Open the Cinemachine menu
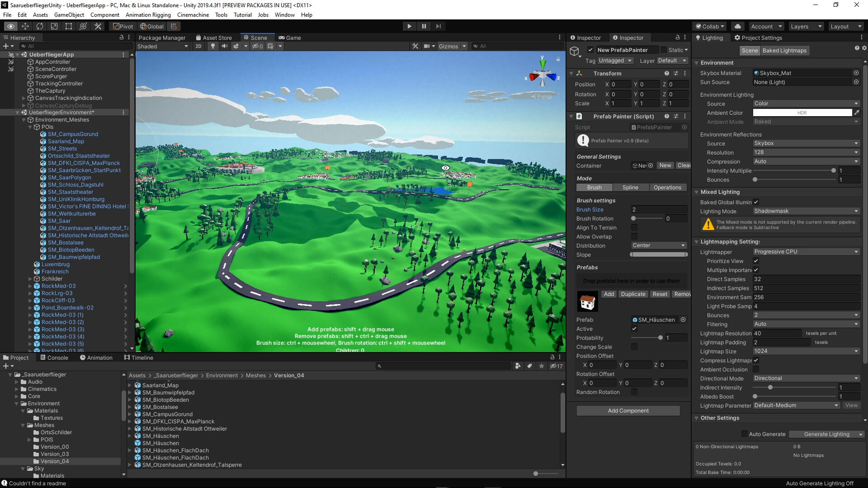868x488 pixels. (x=193, y=14)
